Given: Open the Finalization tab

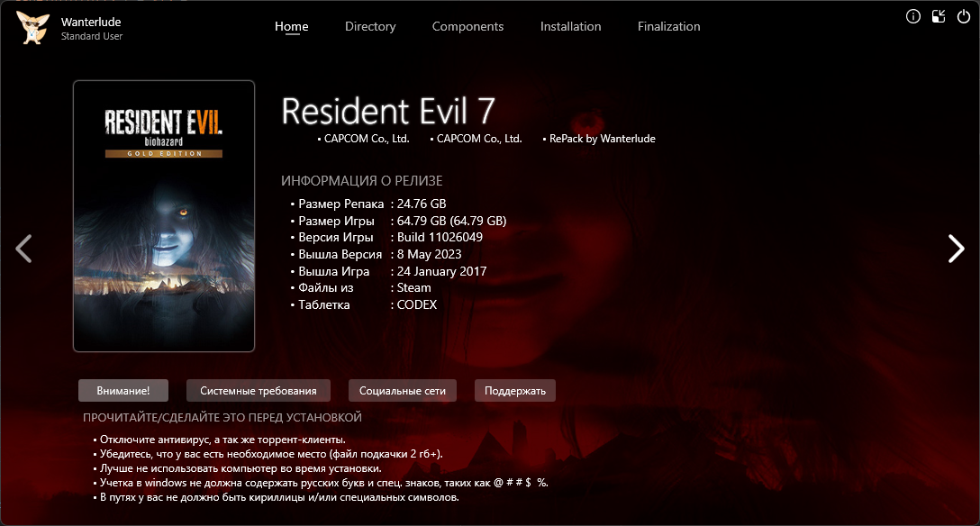Looking at the screenshot, I should click(x=668, y=27).
